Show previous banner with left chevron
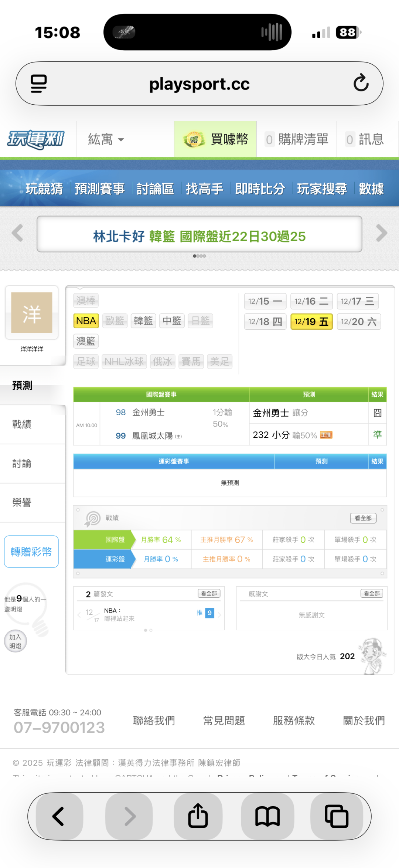Image resolution: width=399 pixels, height=868 pixels. click(x=17, y=233)
